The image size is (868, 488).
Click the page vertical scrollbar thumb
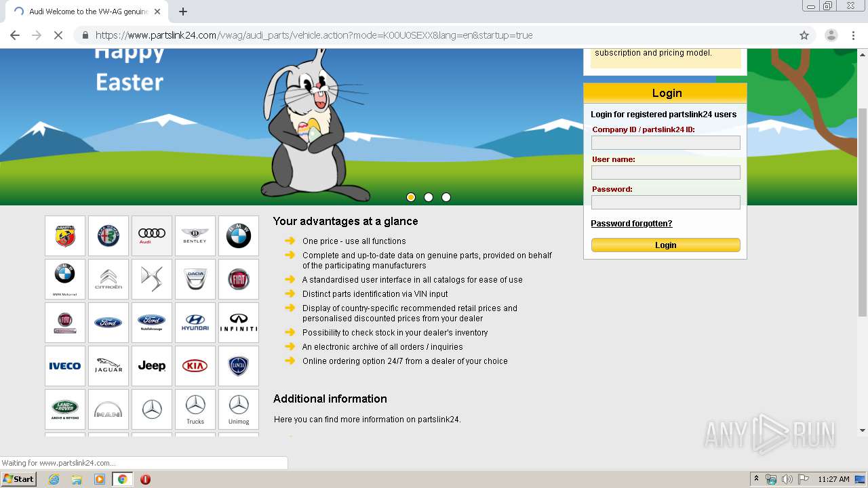862,211
